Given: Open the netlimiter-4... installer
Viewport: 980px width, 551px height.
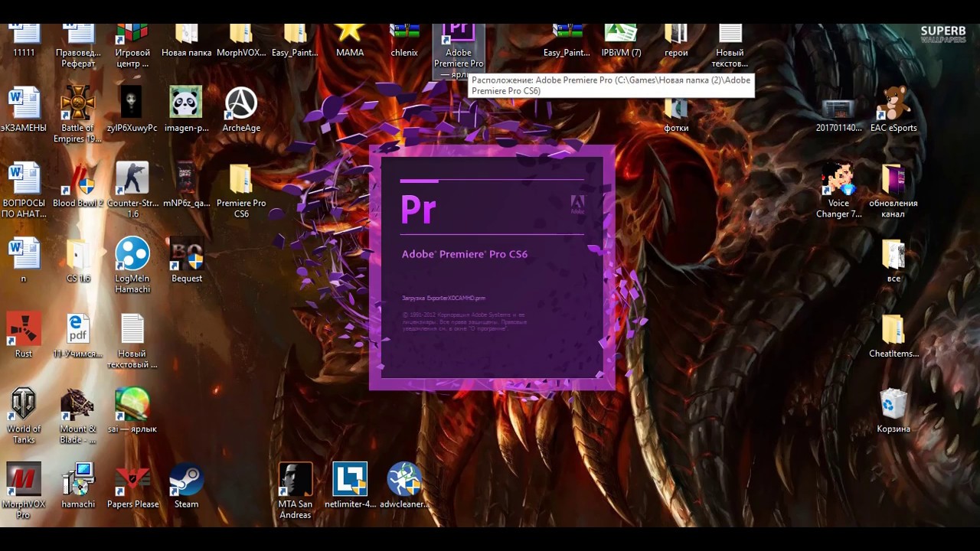Looking at the screenshot, I should [x=350, y=484].
